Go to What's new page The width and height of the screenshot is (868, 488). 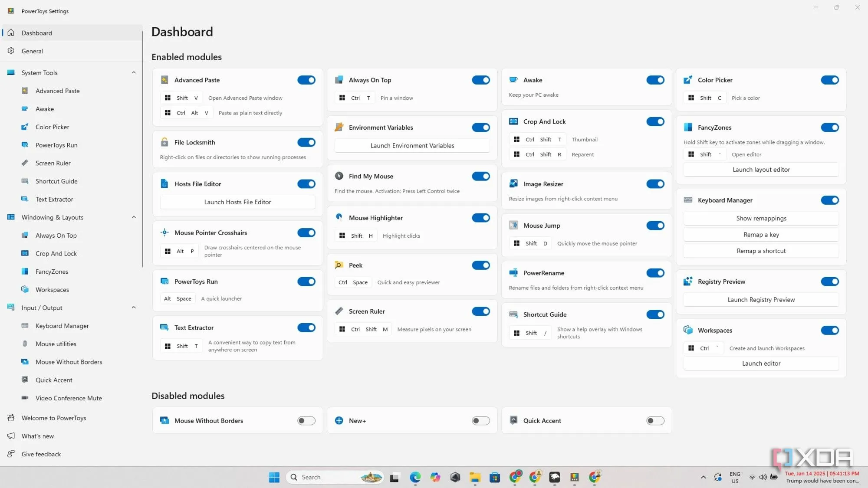point(37,436)
